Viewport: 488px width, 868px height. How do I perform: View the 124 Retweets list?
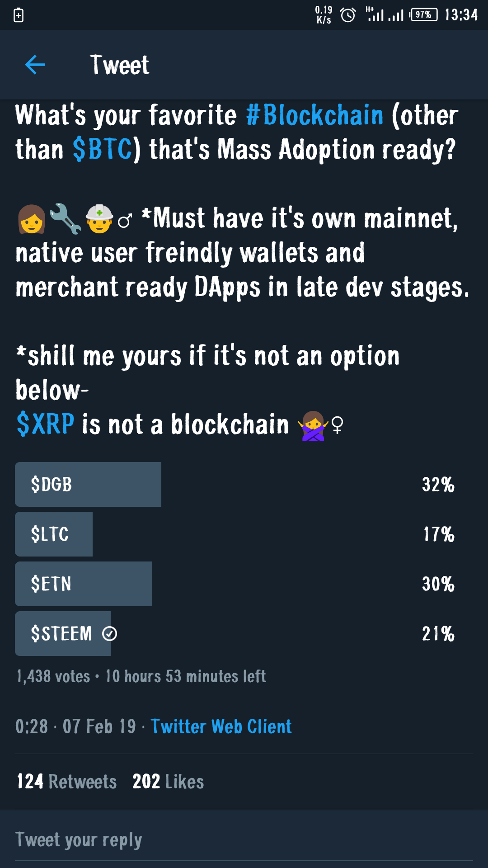coord(66,782)
